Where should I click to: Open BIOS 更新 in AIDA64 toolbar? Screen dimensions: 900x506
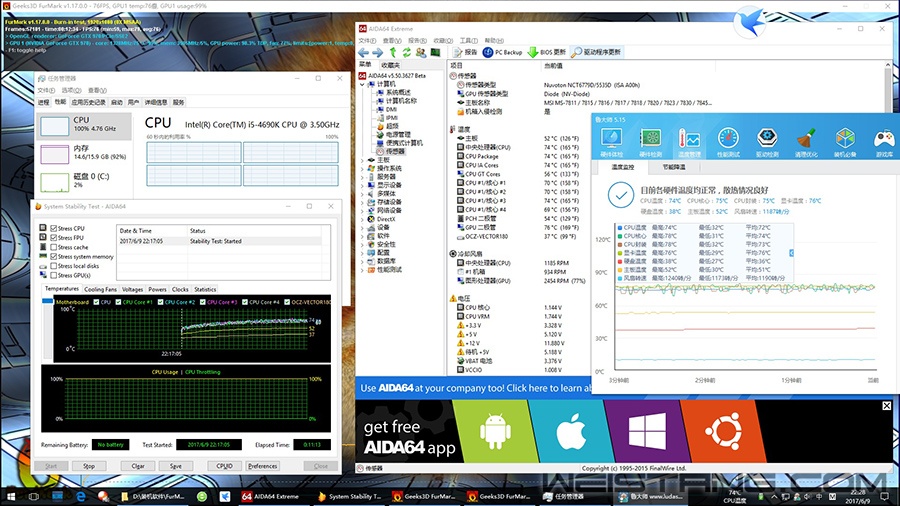546,52
